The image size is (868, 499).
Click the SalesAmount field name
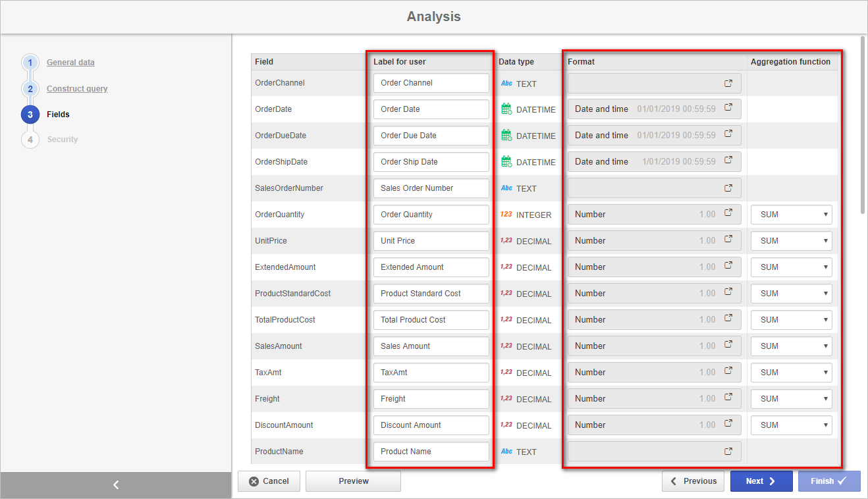(279, 346)
